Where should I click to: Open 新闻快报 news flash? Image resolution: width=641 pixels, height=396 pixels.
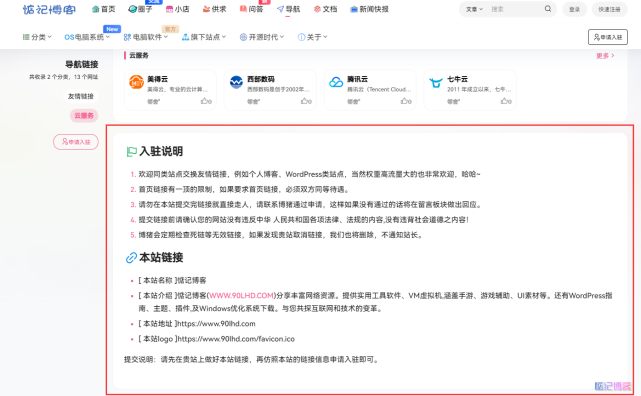(370, 9)
